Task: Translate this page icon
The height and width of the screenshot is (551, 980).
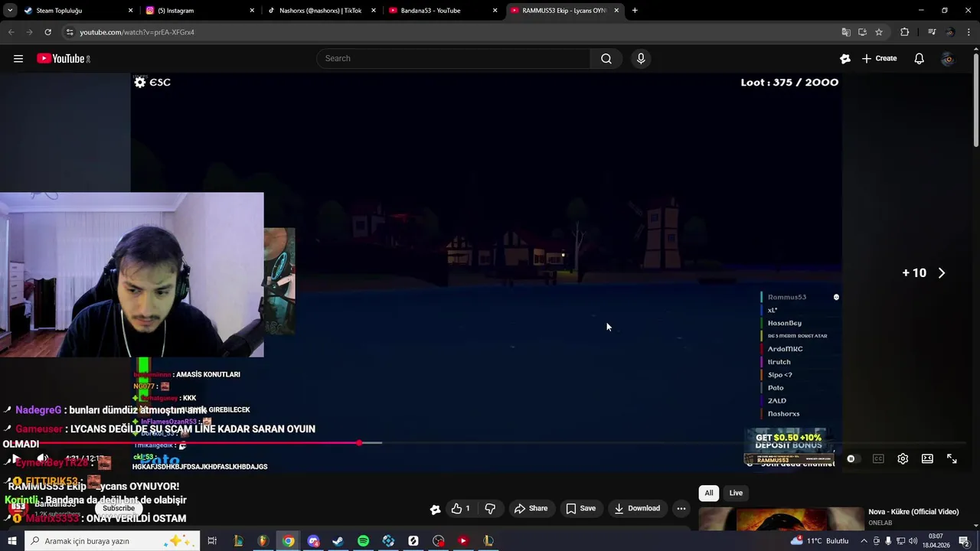Action: coord(845,32)
